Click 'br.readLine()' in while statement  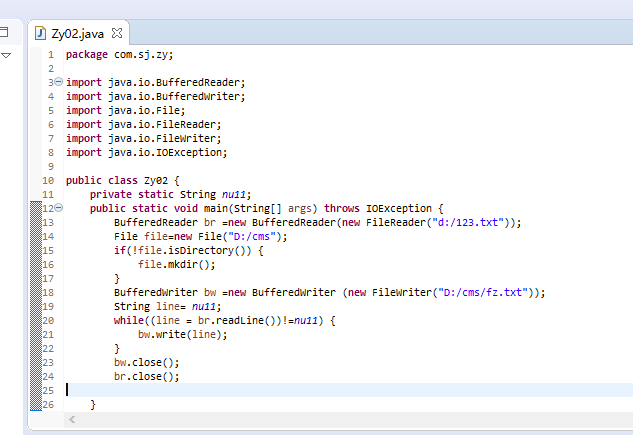[237, 320]
